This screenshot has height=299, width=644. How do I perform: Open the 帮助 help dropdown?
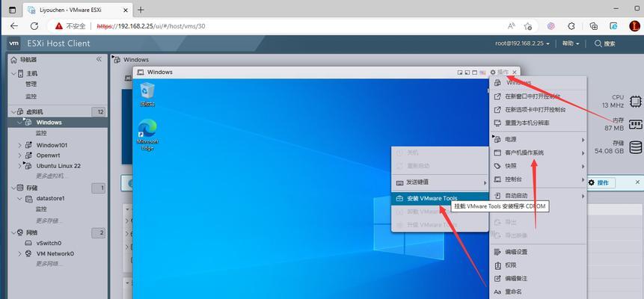[x=571, y=43]
